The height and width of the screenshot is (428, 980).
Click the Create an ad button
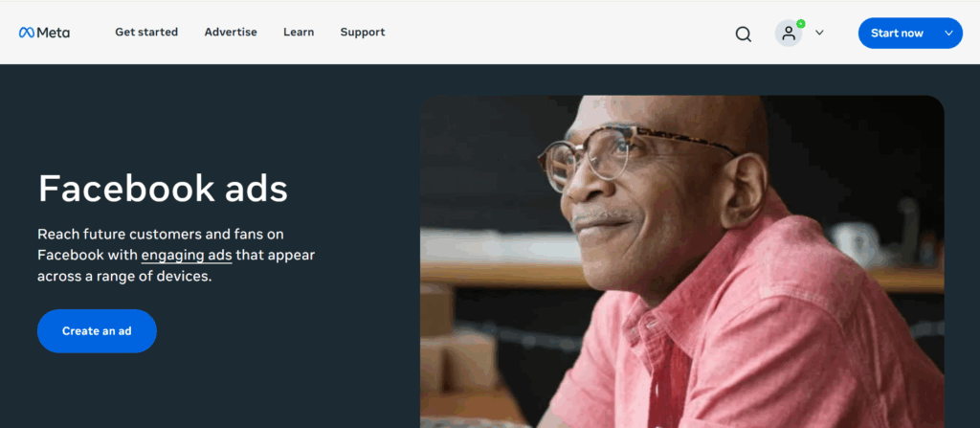pos(97,331)
